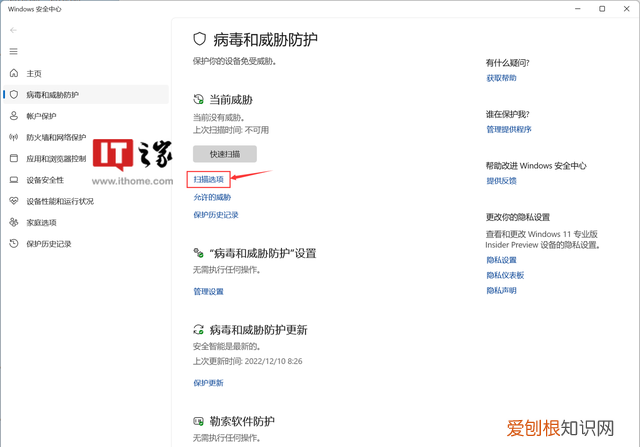This screenshot has width=640, height=447.
Task: Select 病毒和威胁防护 in the sidebar
Action: [86, 94]
